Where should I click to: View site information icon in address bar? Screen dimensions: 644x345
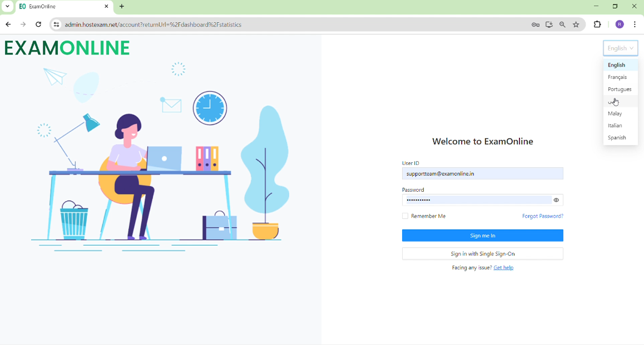tap(56, 24)
